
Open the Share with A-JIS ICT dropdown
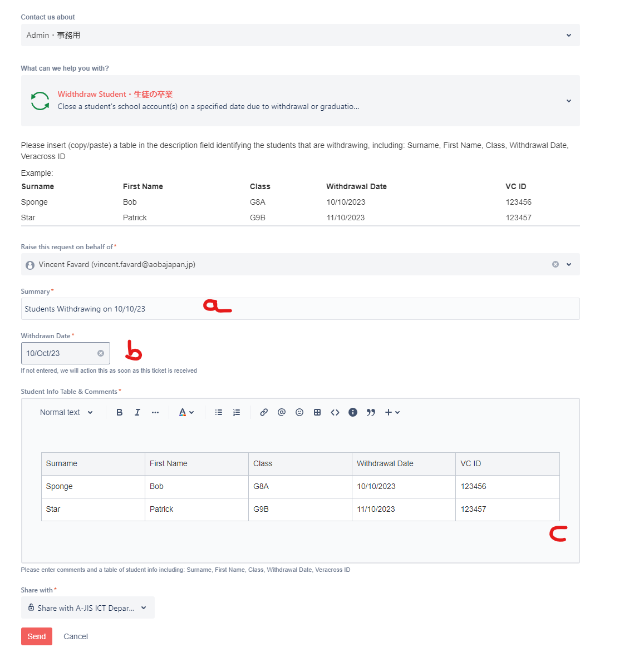click(87, 608)
